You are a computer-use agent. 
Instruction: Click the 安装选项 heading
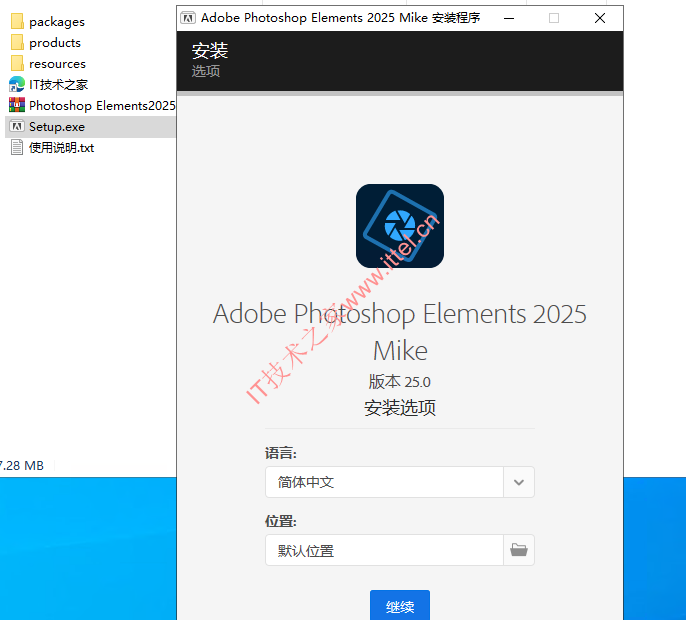coord(400,407)
